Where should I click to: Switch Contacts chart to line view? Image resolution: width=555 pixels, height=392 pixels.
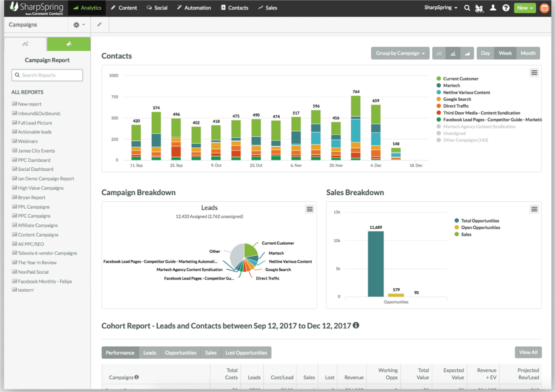[439, 53]
